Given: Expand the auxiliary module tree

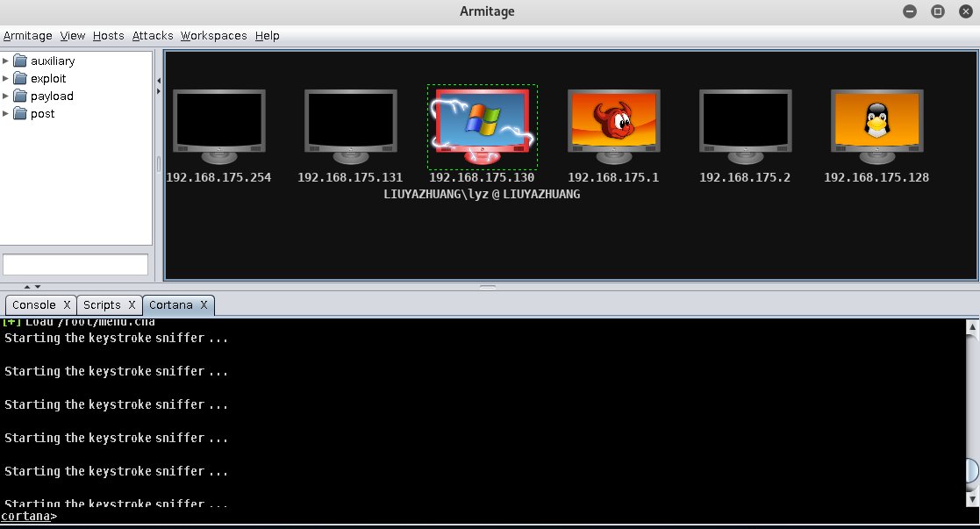Looking at the screenshot, I should click(x=5, y=61).
